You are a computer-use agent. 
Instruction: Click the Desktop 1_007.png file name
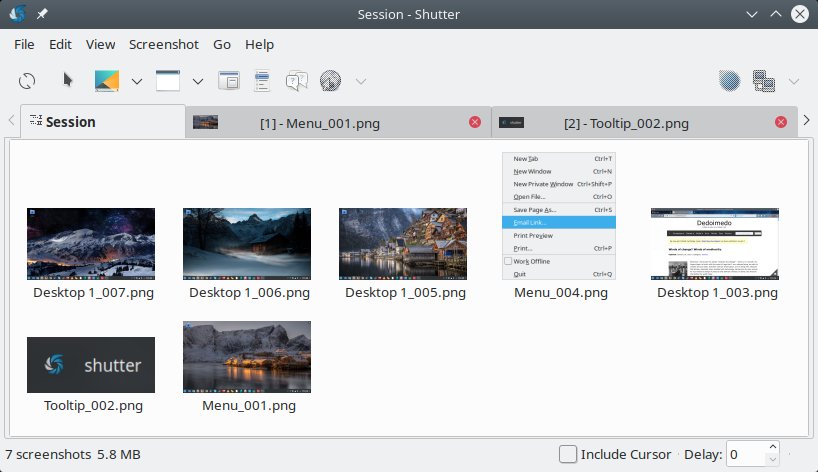(x=93, y=293)
